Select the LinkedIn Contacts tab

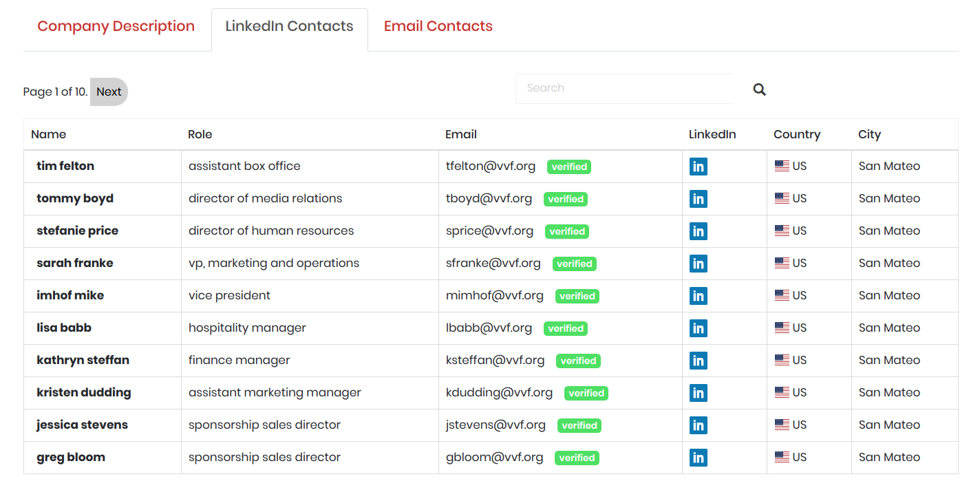coord(289,27)
